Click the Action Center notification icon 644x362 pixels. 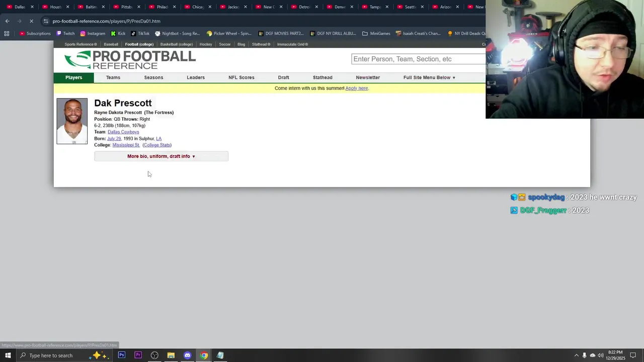[633, 355]
